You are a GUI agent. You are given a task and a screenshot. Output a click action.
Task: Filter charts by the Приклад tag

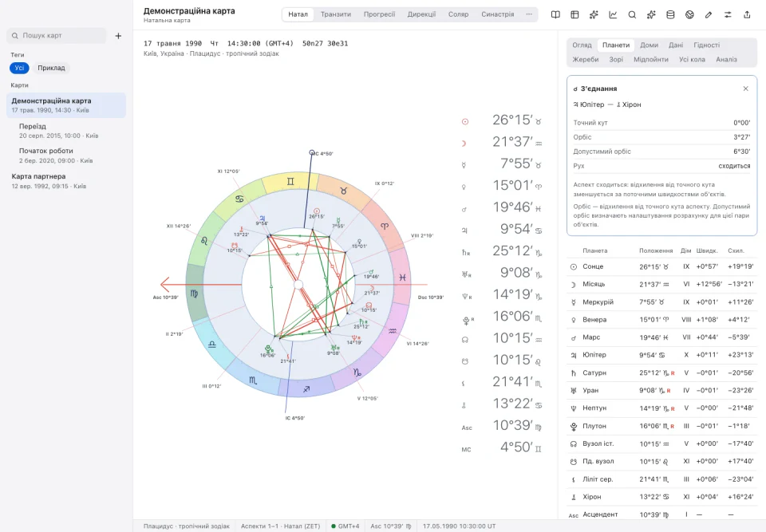click(51, 68)
